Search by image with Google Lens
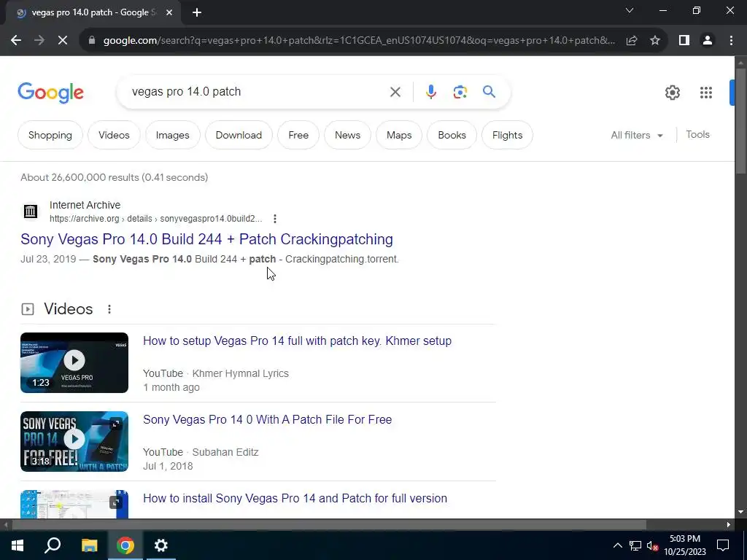This screenshot has width=747, height=560. pos(460,92)
